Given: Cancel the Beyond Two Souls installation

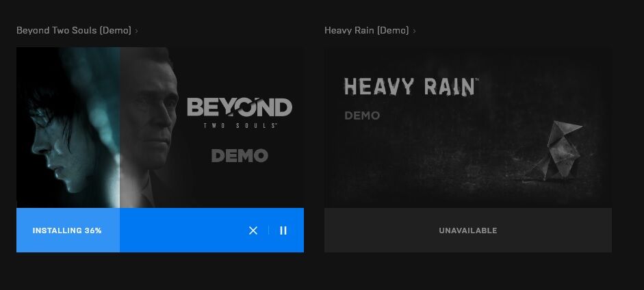Looking at the screenshot, I should [x=253, y=230].
